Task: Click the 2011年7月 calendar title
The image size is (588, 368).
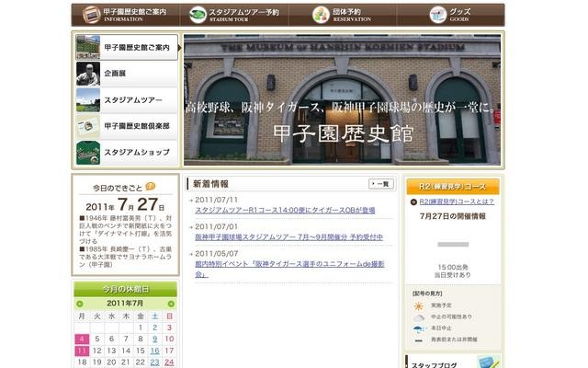Action: click(x=125, y=303)
